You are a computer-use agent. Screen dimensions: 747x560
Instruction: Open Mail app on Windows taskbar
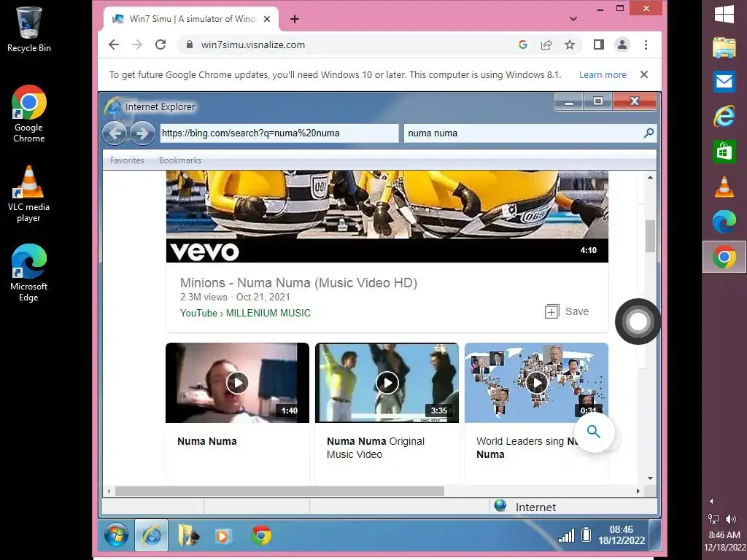coord(724,82)
